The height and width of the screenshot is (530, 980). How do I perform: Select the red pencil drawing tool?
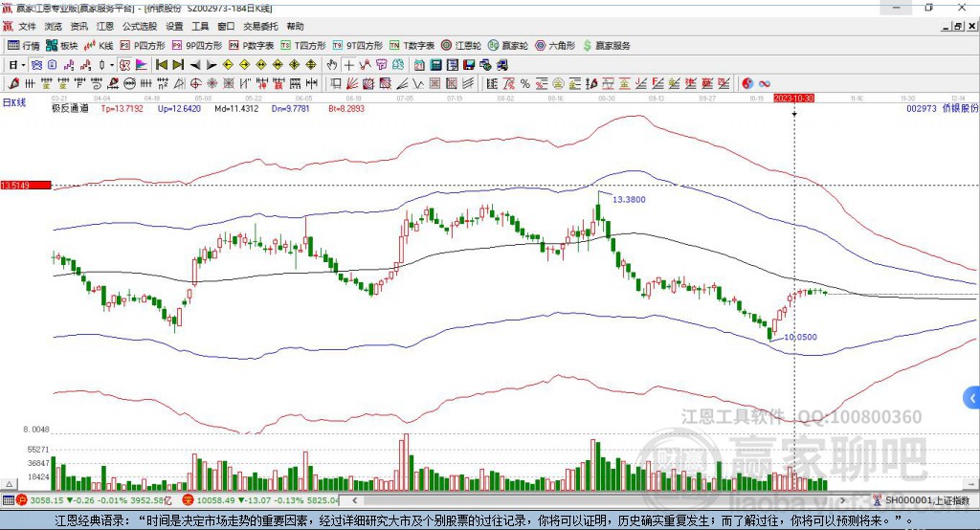coord(13,84)
